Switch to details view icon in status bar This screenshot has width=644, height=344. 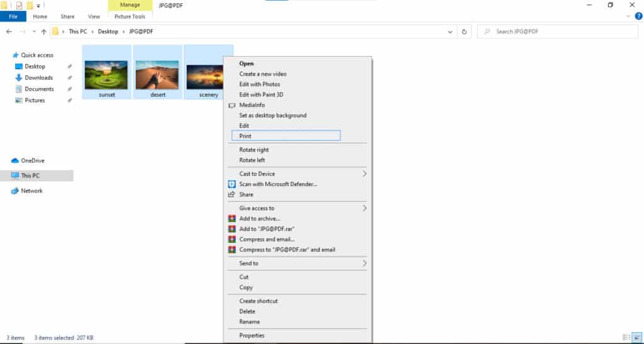pyautogui.click(x=626, y=338)
